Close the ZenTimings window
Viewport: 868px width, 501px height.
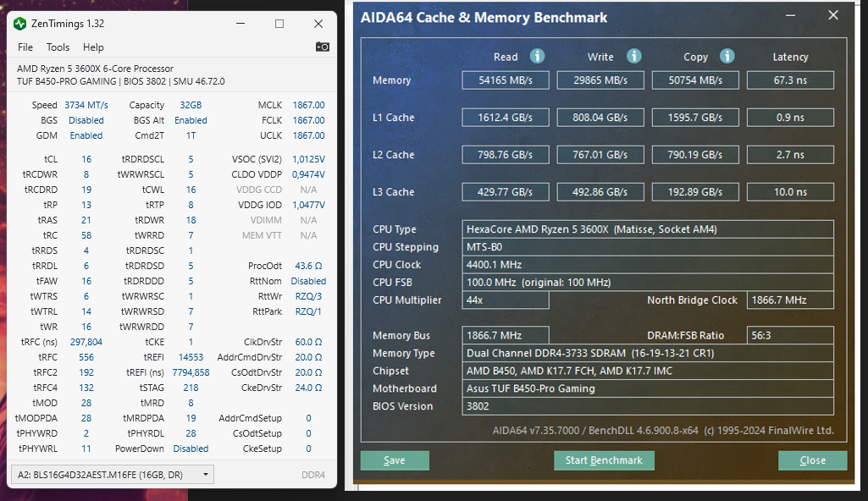click(318, 24)
